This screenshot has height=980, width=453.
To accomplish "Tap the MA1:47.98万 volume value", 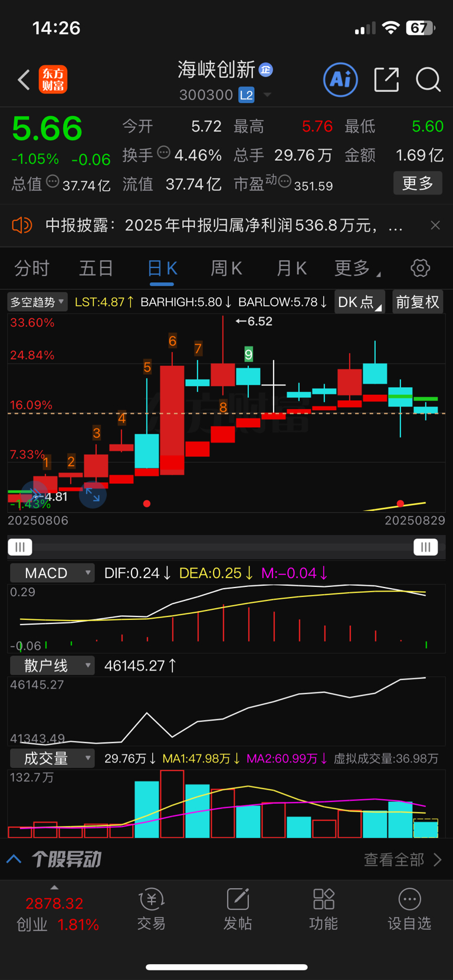I will 201,758.
